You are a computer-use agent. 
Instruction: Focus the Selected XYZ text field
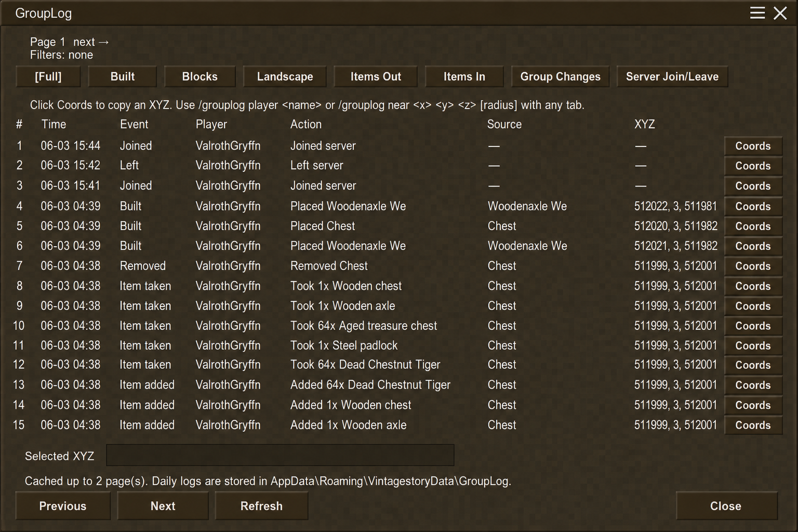tap(280, 455)
